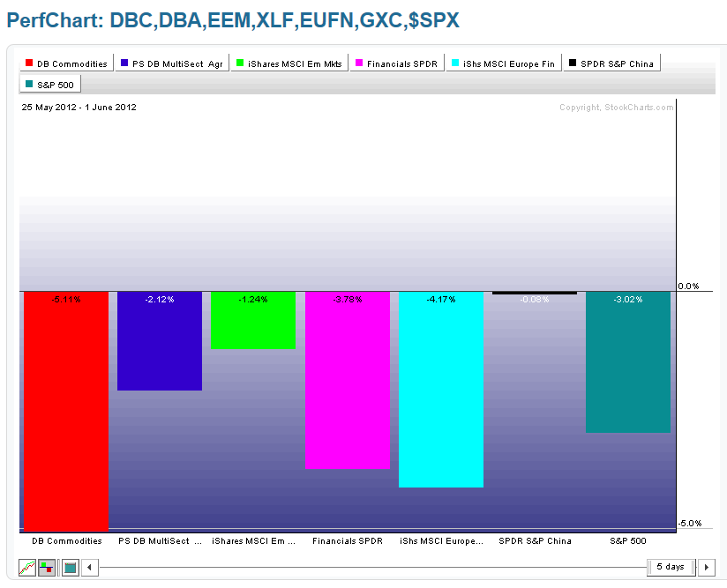The height and width of the screenshot is (588, 727).
Task: Click the blue PS DB MultiSect bar
Action: 160,341
